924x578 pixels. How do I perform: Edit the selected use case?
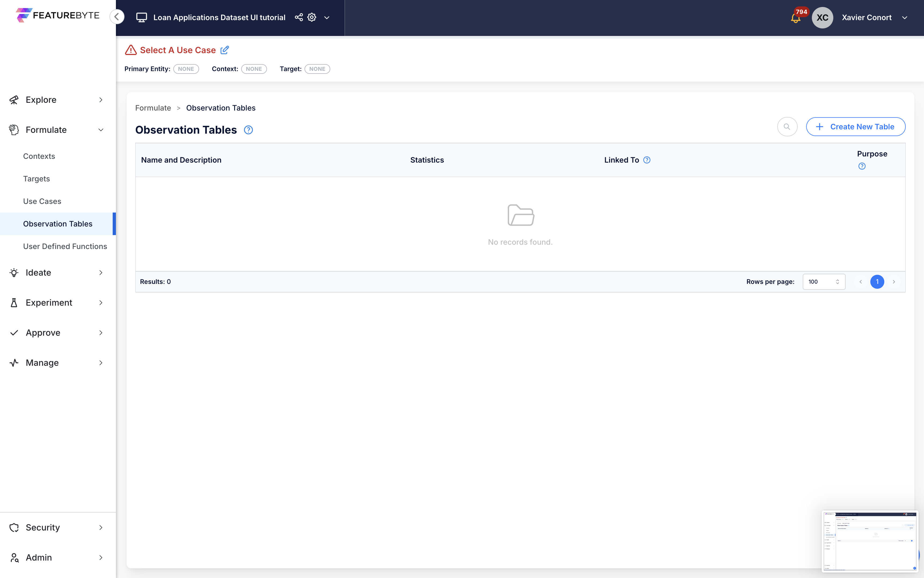point(225,50)
